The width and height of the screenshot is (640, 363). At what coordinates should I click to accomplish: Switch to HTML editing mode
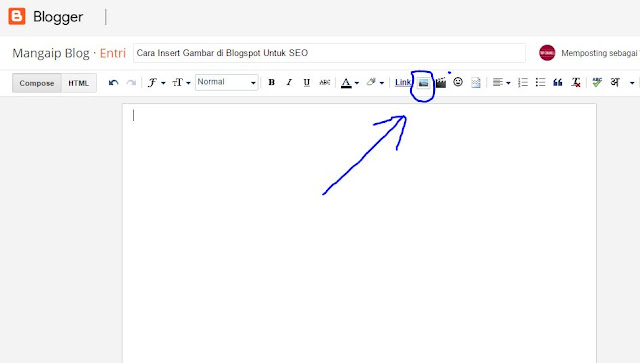tap(78, 83)
